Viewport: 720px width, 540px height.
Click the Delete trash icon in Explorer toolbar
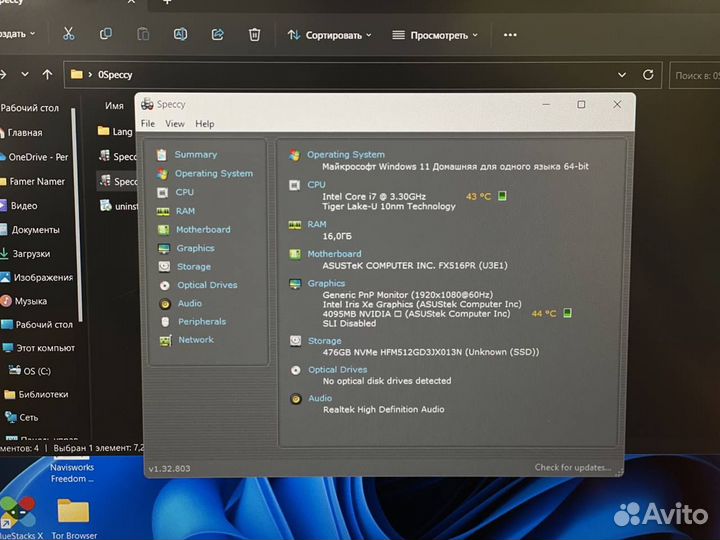pyautogui.click(x=254, y=35)
